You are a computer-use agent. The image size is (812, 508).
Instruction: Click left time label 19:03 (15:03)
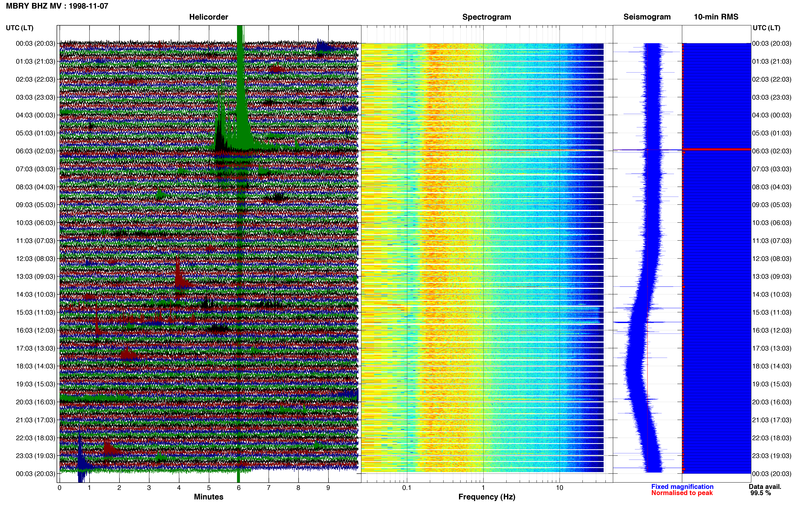click(x=36, y=384)
